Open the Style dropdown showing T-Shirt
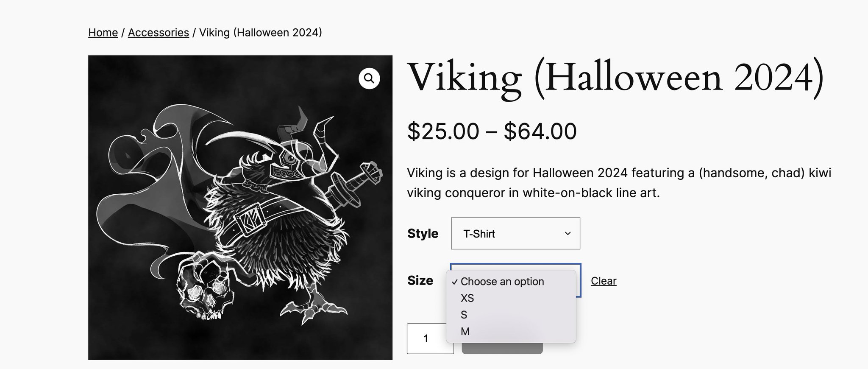Viewport: 868px width, 369px height. [515, 234]
